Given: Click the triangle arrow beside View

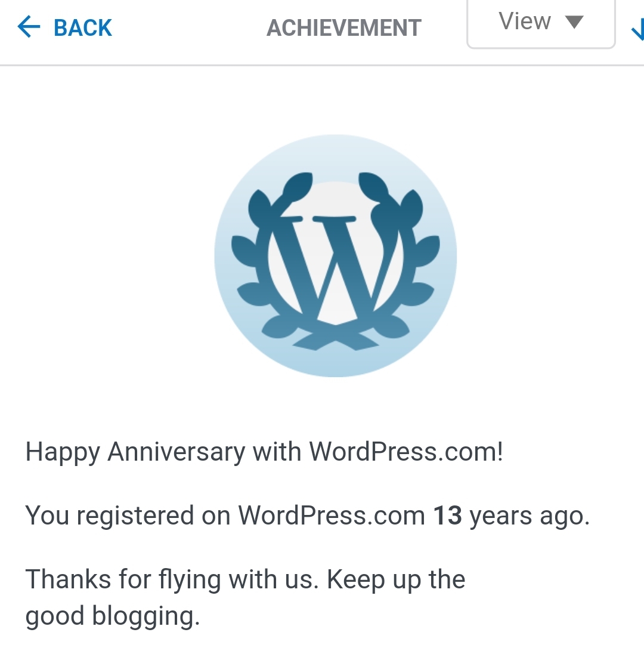Looking at the screenshot, I should tap(574, 22).
